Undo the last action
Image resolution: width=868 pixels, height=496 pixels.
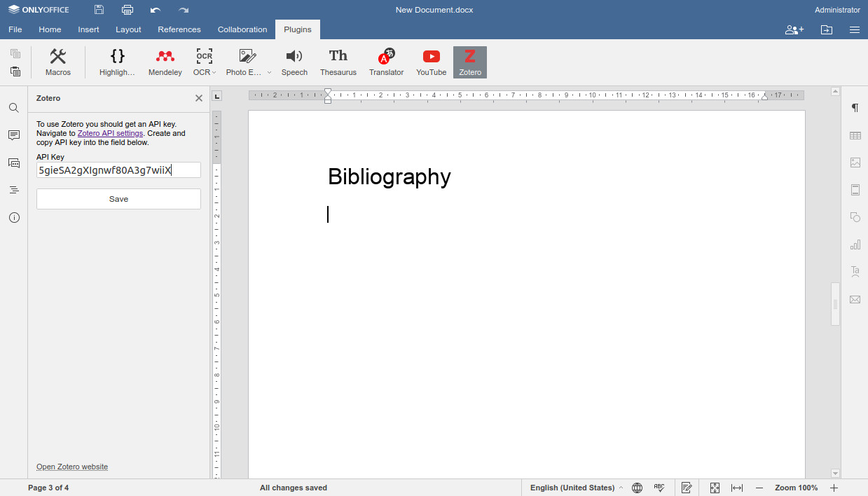point(156,10)
